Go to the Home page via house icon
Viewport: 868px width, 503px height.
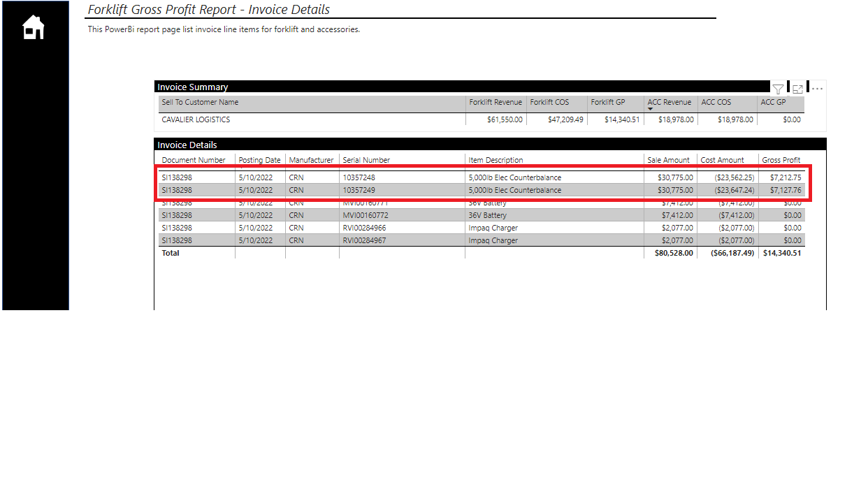coord(34,28)
